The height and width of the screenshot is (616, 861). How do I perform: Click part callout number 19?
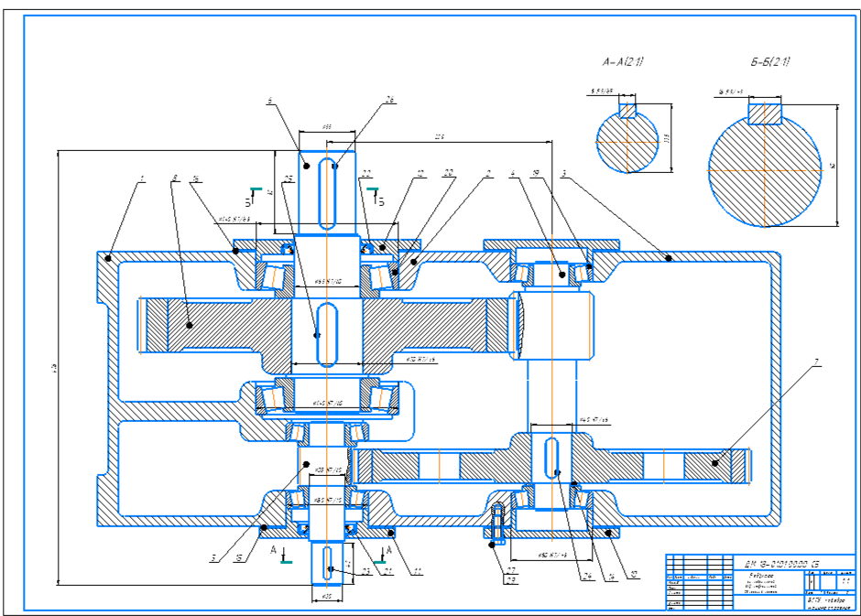pos(536,173)
